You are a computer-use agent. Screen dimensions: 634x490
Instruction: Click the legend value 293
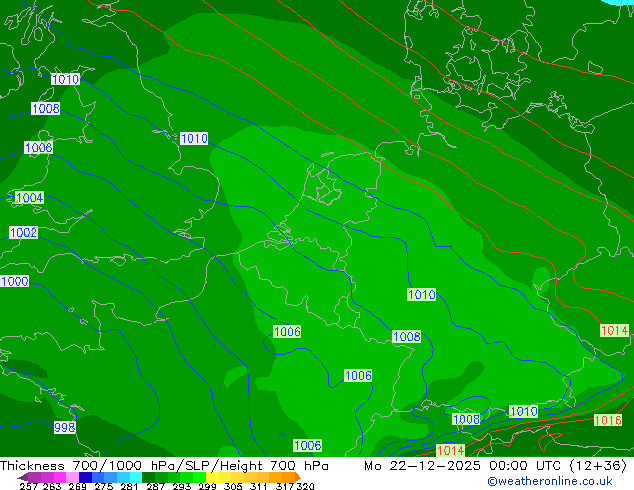point(181,486)
